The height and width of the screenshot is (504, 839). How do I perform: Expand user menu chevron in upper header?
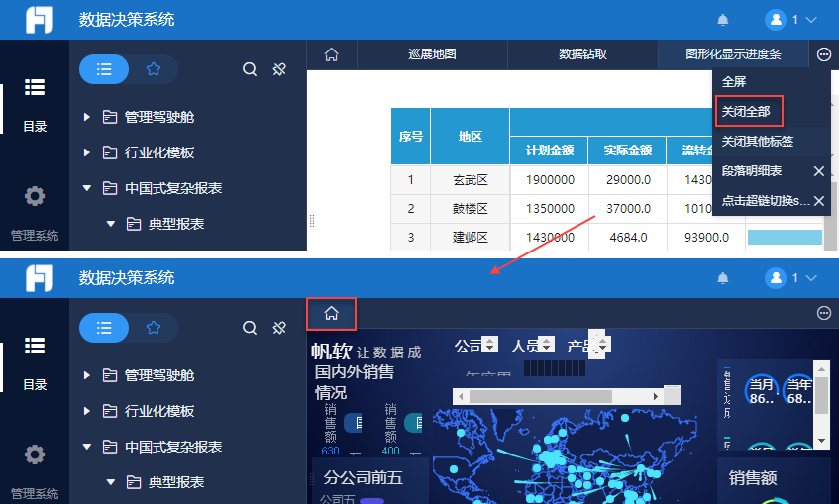point(811,20)
